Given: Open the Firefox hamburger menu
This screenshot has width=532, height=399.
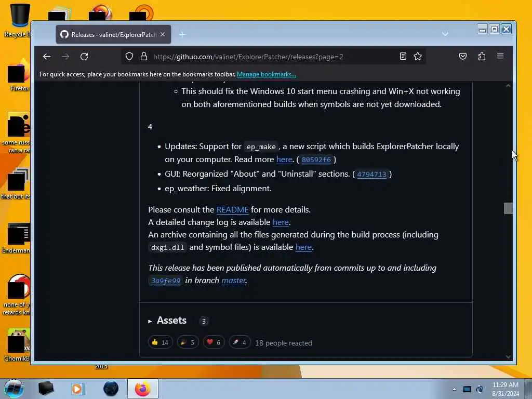Looking at the screenshot, I should tap(500, 56).
